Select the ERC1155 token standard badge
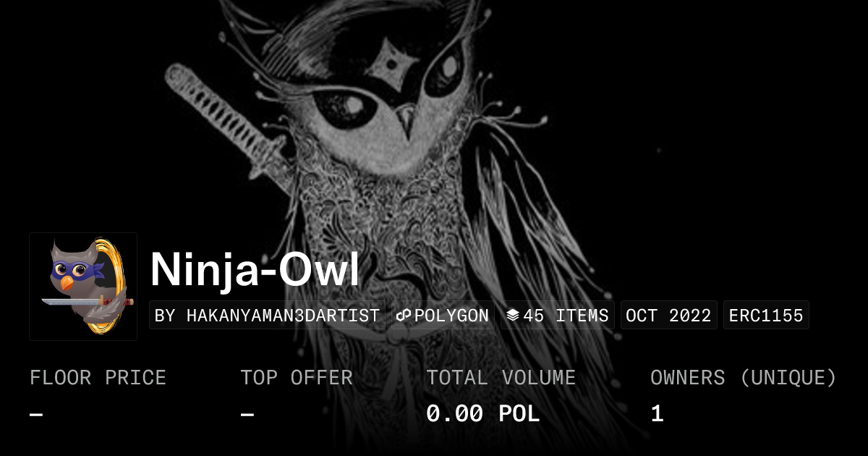 766,316
